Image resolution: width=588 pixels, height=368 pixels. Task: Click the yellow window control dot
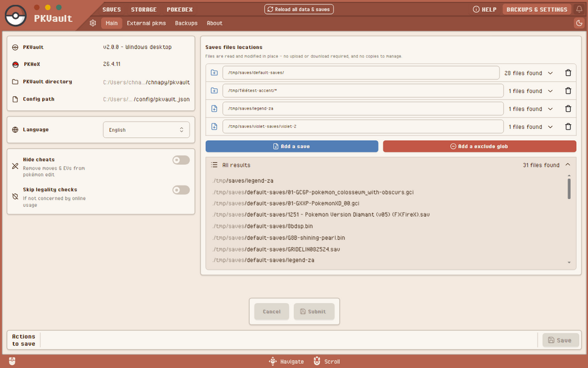pyautogui.click(x=48, y=7)
